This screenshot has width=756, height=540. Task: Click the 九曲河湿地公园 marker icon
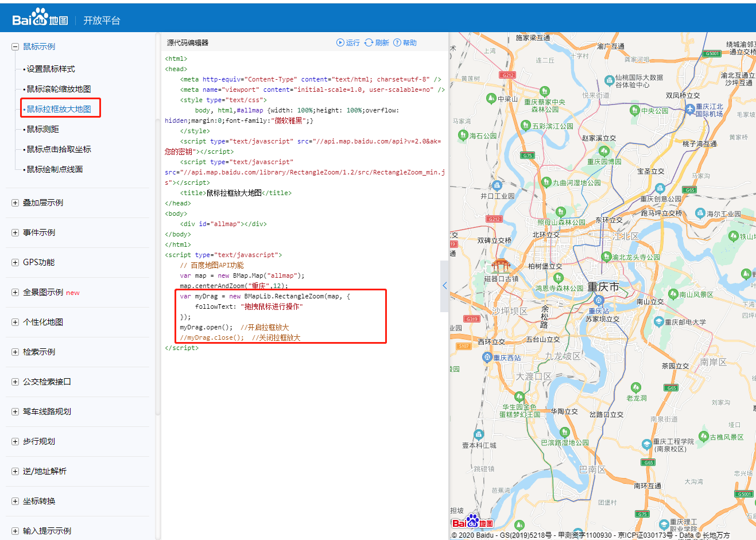click(546, 182)
